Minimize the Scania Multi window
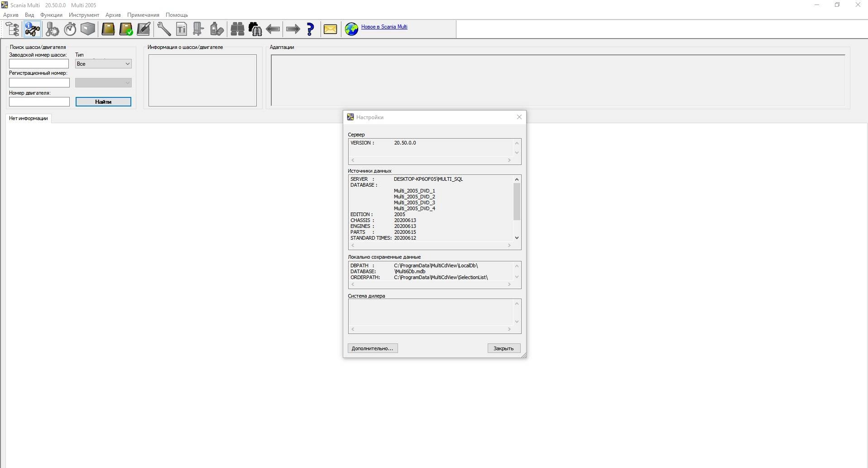This screenshot has height=468, width=868. tap(817, 5)
